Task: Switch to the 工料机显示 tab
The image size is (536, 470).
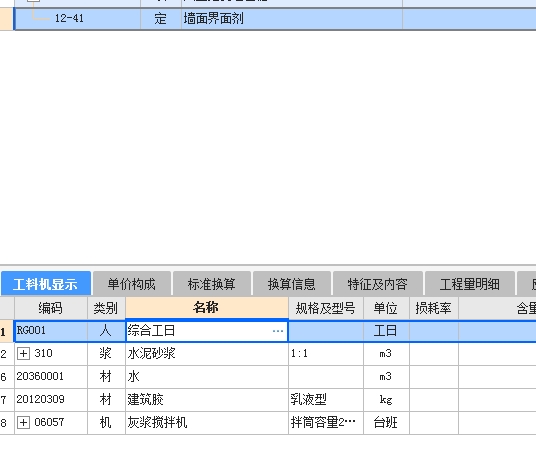Action: (x=46, y=284)
